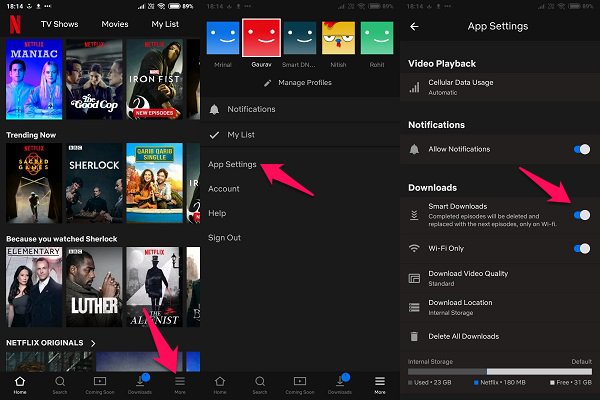Tap Delete All Downloads

coord(500,336)
